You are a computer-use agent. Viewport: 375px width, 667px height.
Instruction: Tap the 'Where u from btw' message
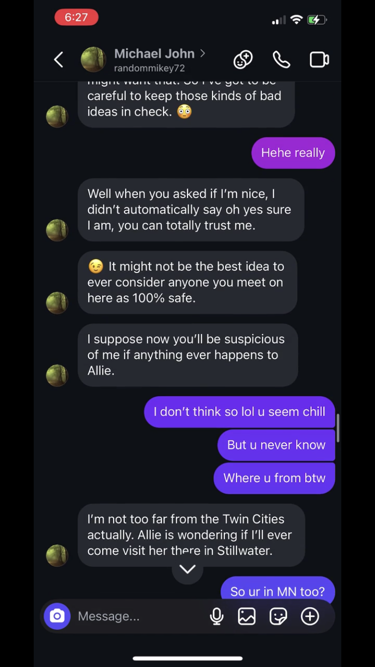(274, 478)
